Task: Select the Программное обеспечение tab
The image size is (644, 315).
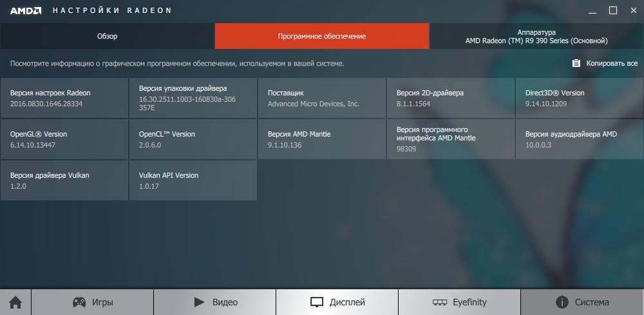Action: [322, 36]
